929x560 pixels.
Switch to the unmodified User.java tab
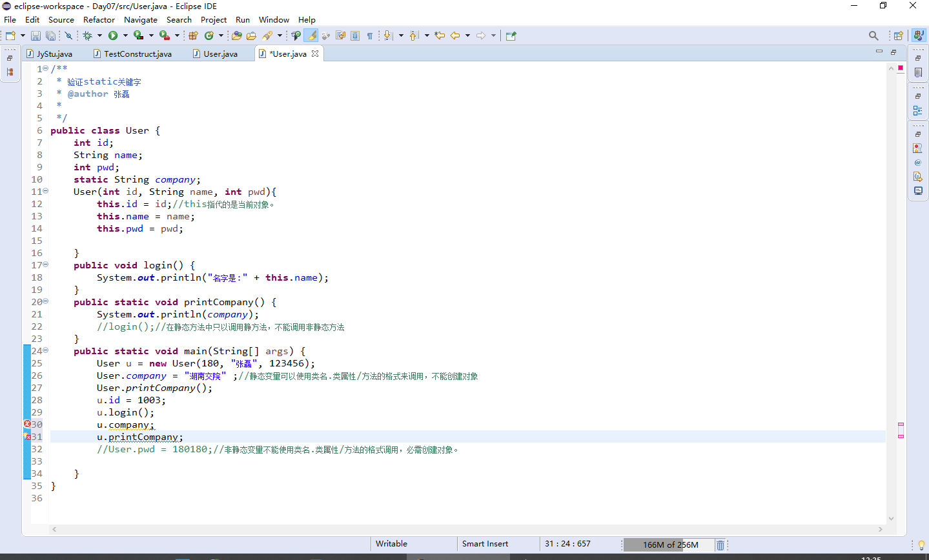point(216,54)
